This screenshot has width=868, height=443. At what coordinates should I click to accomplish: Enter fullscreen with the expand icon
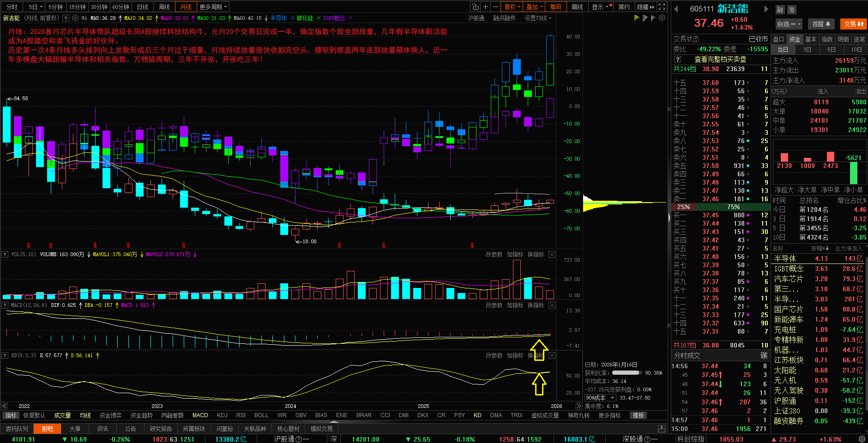[x=662, y=7]
